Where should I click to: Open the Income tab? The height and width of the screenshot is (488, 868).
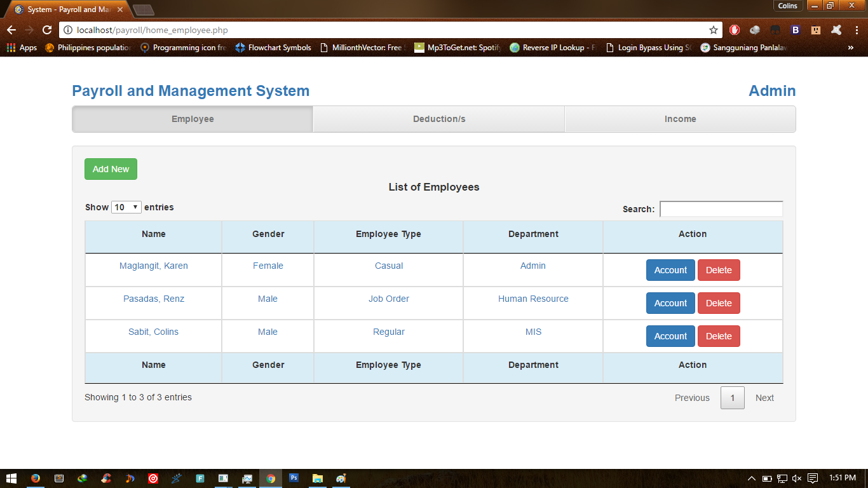(680, 119)
